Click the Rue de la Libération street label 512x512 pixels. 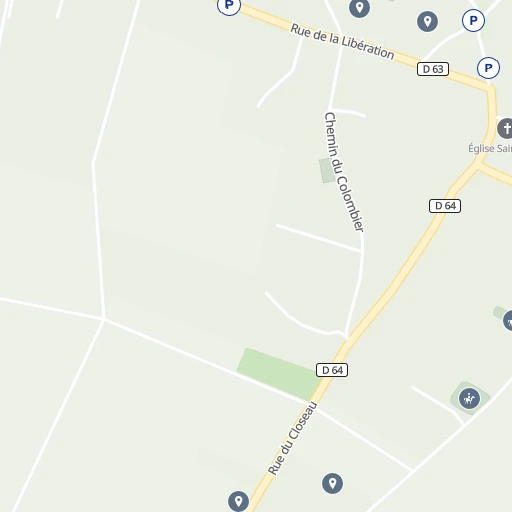click(342, 41)
